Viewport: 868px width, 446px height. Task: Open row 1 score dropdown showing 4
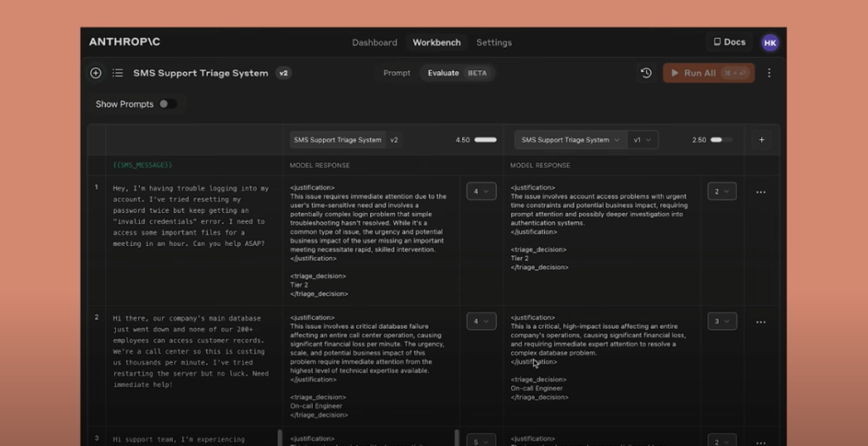pyautogui.click(x=481, y=192)
